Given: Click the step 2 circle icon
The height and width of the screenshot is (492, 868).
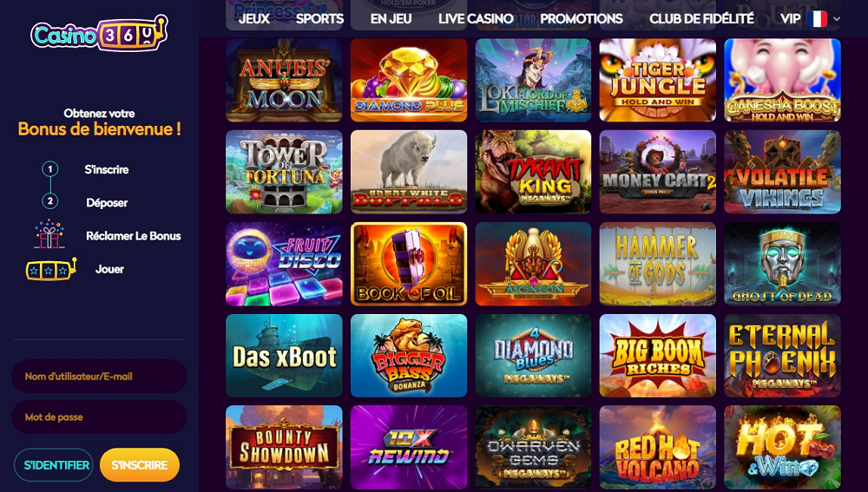Looking at the screenshot, I should 50,201.
